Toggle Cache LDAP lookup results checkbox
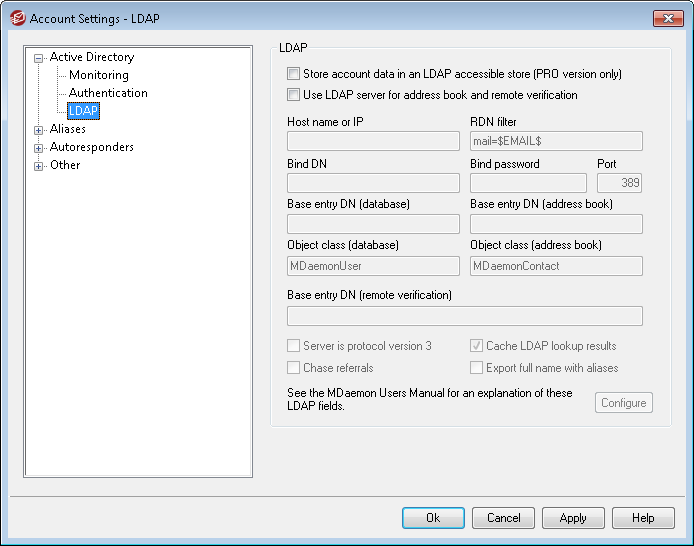The width and height of the screenshot is (694, 546). pos(476,346)
